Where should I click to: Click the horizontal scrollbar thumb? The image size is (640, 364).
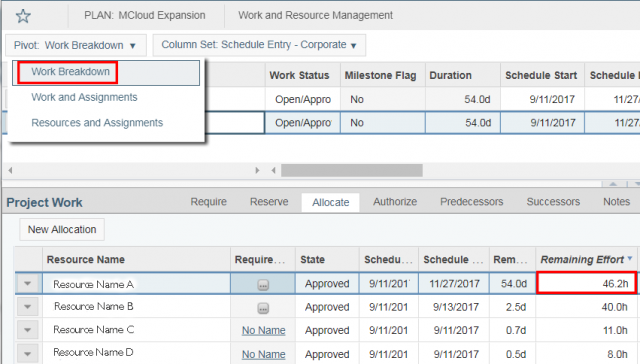coord(352,170)
